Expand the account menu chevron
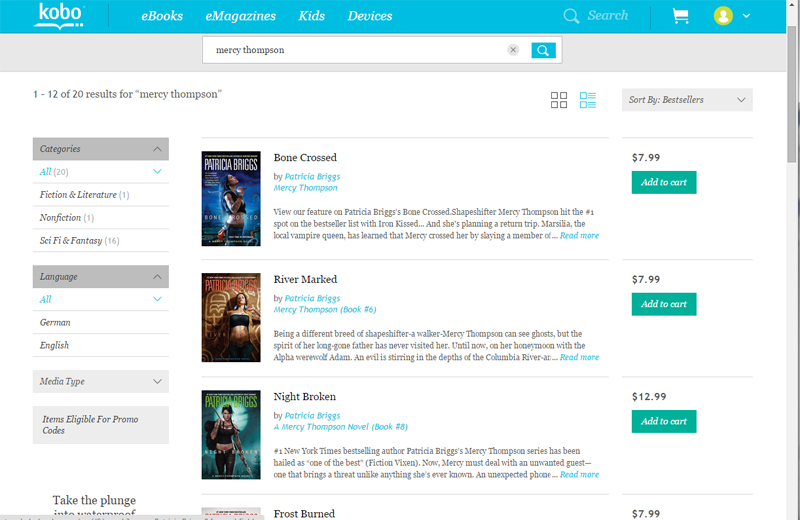Image resolution: width=800 pixels, height=520 pixels. (x=746, y=16)
